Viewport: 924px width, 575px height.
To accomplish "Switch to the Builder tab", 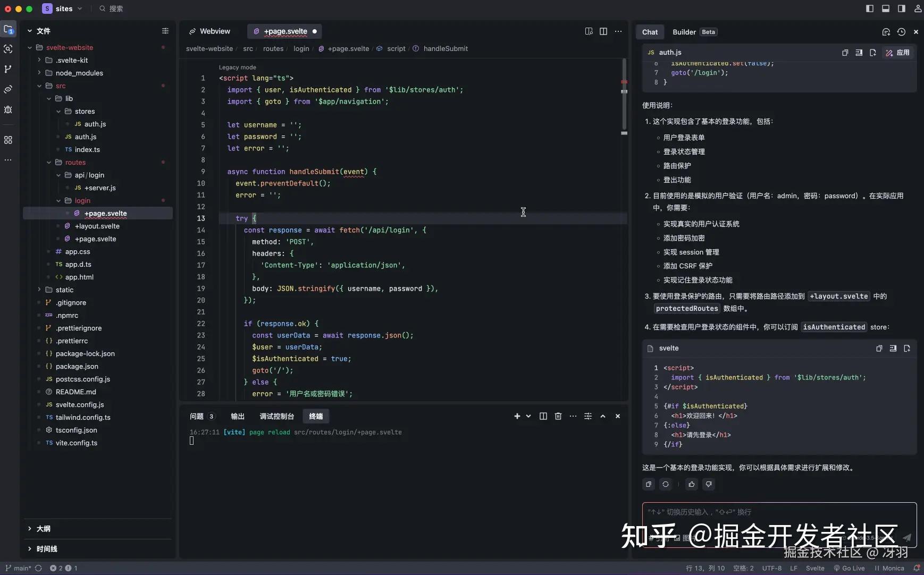I will pos(684,32).
